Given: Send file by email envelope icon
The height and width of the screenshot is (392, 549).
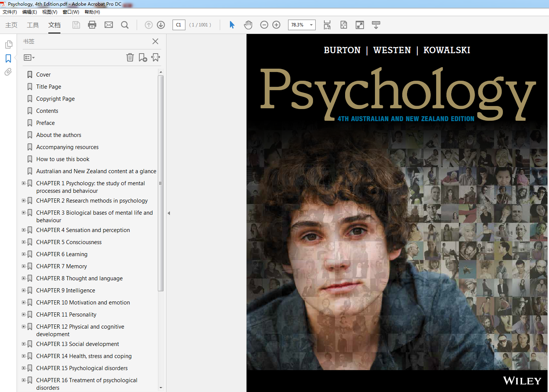Looking at the screenshot, I should coord(109,25).
